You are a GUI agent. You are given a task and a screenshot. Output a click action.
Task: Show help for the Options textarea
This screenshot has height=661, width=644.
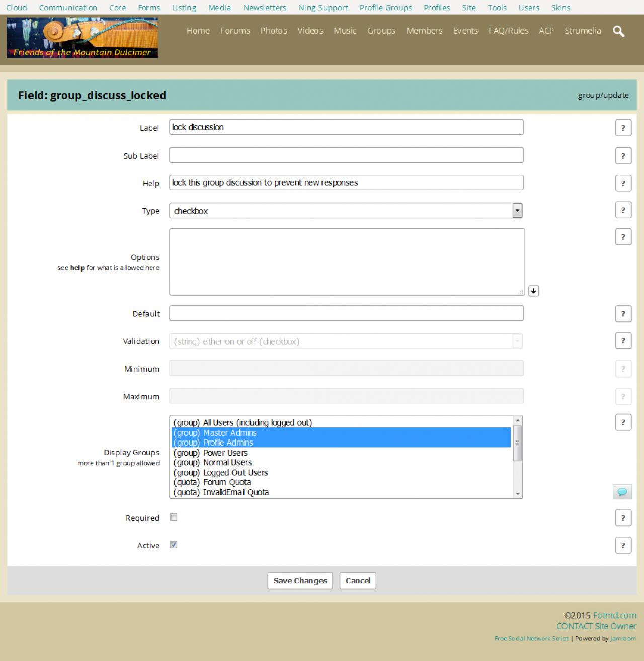[x=623, y=237]
